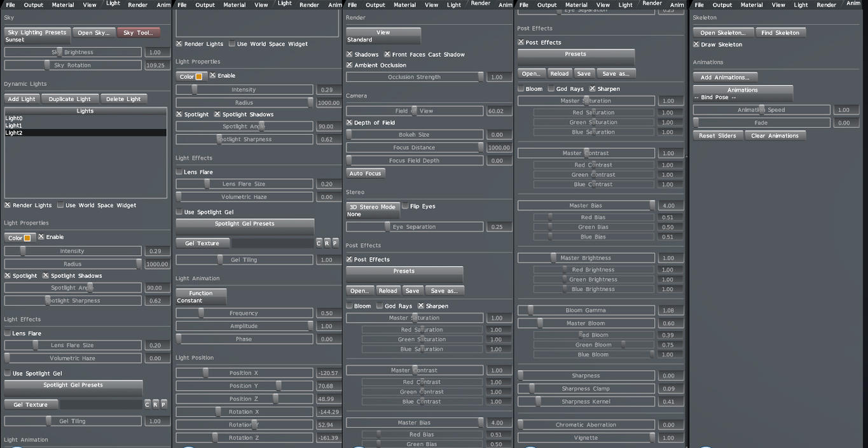Screen dimensions: 868x448
Task: Click Add Animations in the Skeleton panel
Action: tap(726, 76)
